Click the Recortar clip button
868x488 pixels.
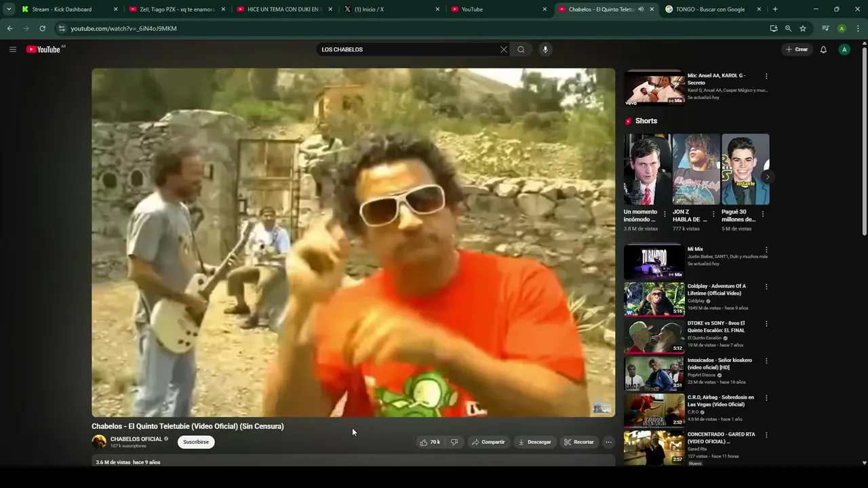coord(579,442)
